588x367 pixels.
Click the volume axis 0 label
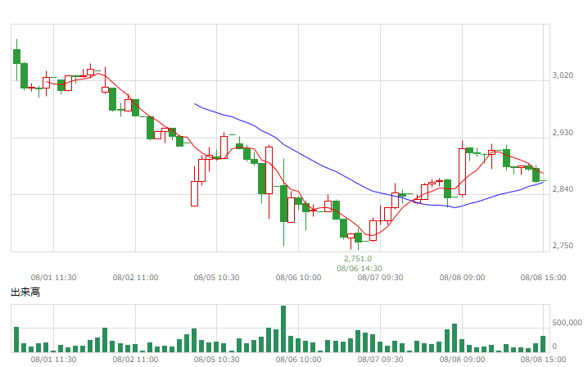coord(554,347)
